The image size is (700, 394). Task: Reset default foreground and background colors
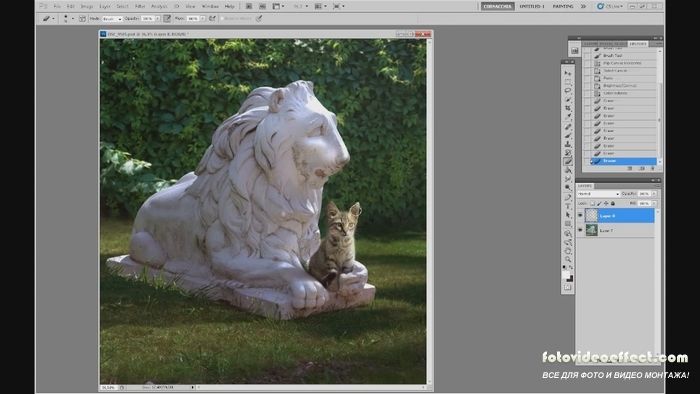pos(565,267)
